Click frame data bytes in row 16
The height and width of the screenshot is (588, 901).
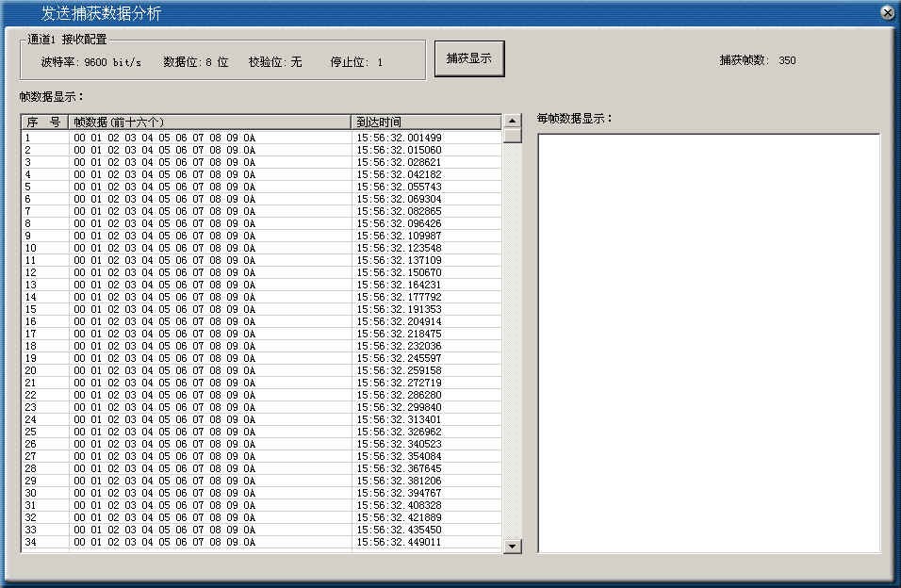[x=164, y=322]
